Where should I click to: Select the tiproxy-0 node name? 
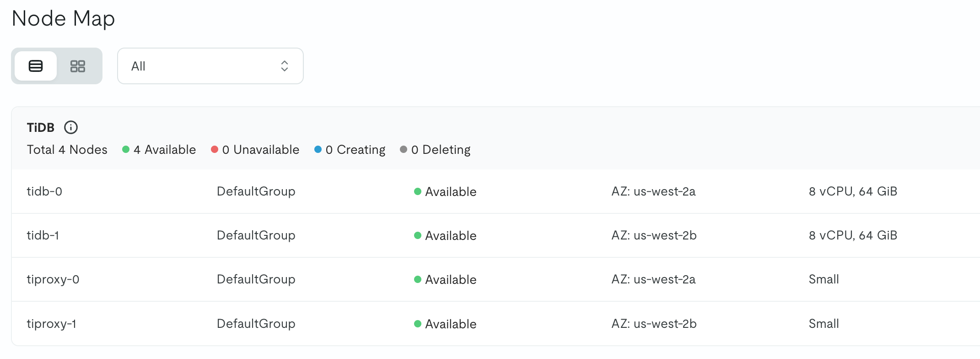coord(53,279)
